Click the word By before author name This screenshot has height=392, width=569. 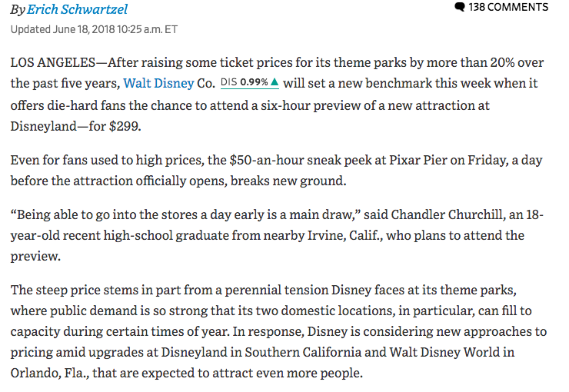click(x=18, y=10)
